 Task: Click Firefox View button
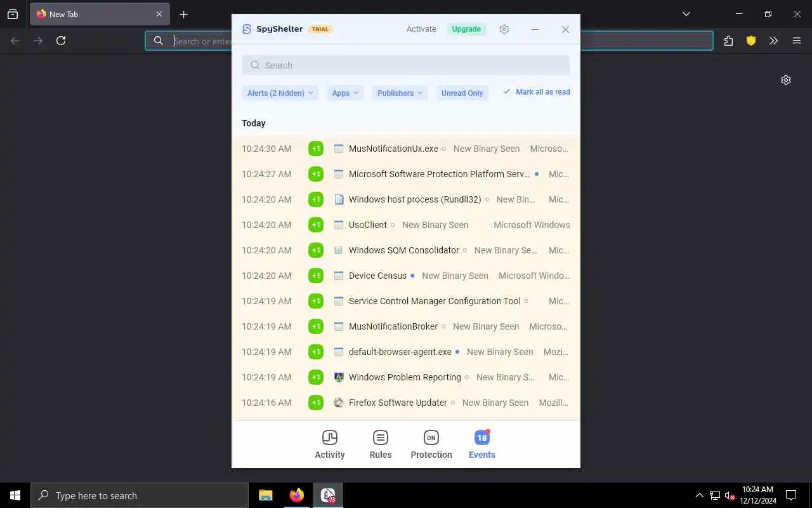coord(13,14)
